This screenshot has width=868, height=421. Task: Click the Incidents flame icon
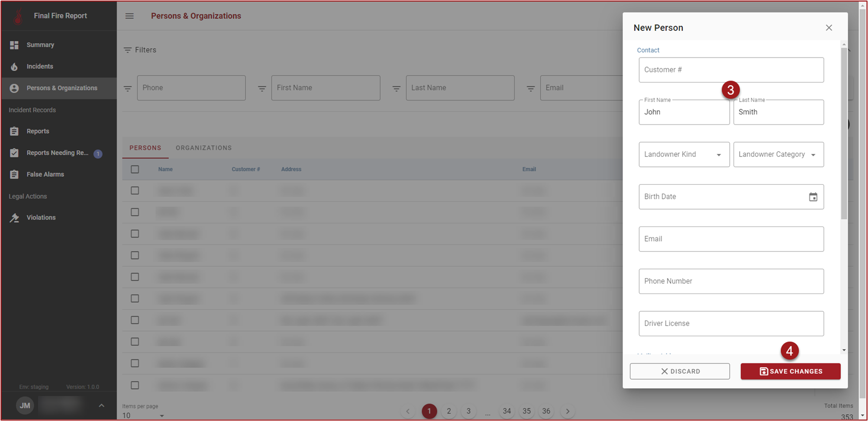pyautogui.click(x=14, y=66)
